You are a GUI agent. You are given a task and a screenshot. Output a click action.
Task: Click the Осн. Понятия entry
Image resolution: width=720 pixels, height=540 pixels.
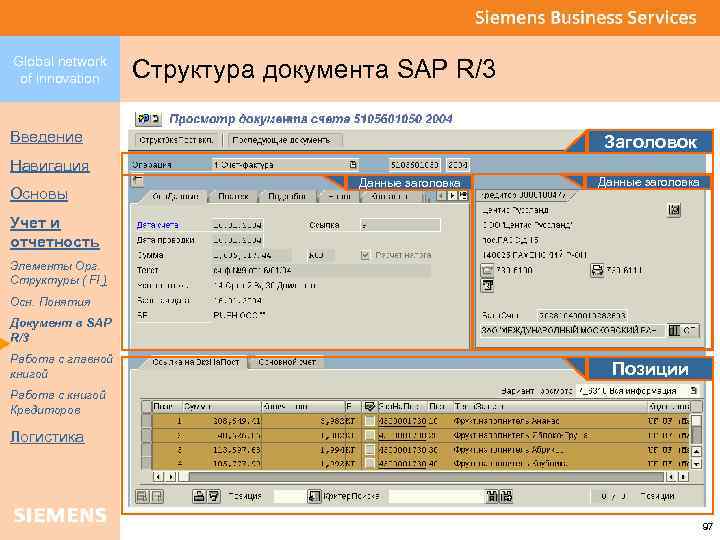(51, 302)
